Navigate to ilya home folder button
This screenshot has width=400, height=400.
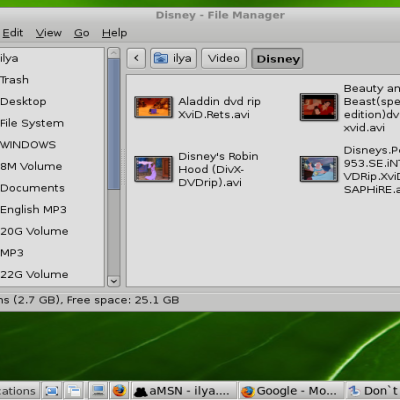pos(173,58)
